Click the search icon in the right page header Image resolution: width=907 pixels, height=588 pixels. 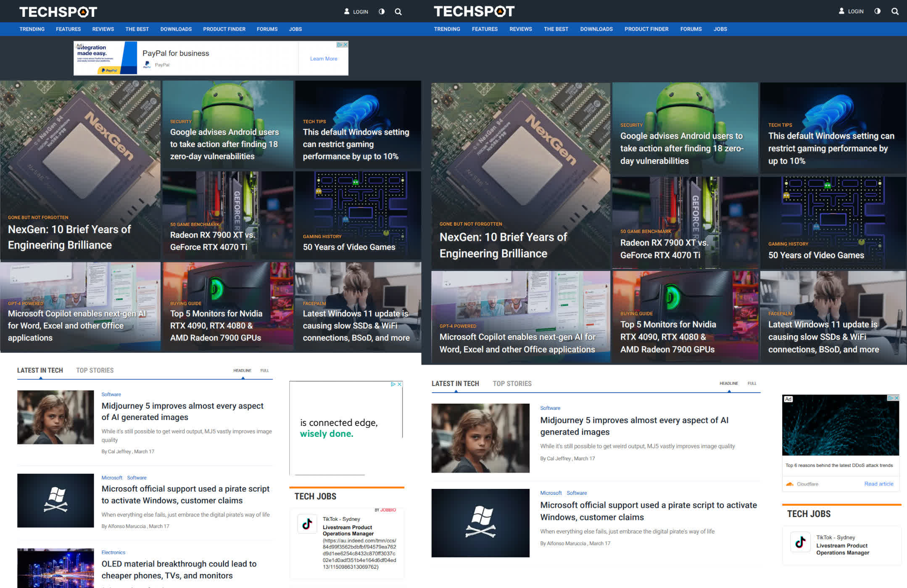coord(895,11)
